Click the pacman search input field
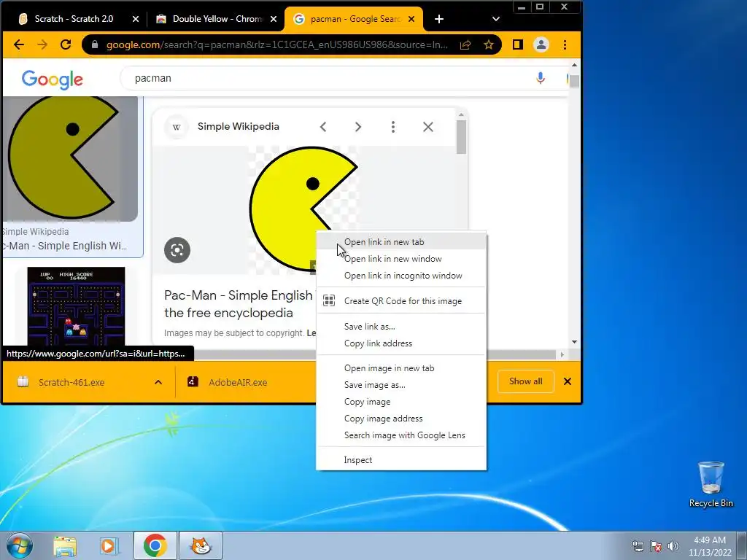 click(329, 78)
